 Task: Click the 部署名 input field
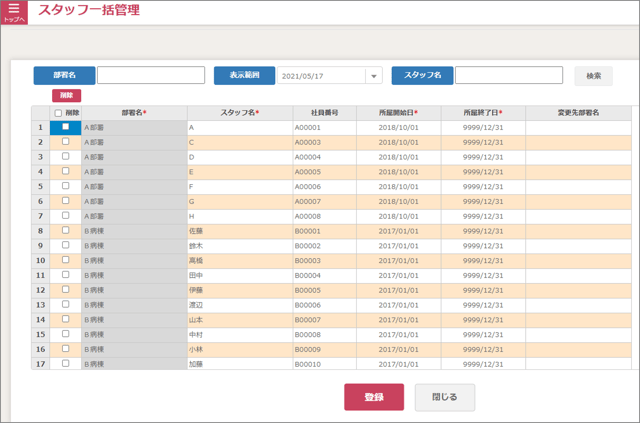pos(151,75)
